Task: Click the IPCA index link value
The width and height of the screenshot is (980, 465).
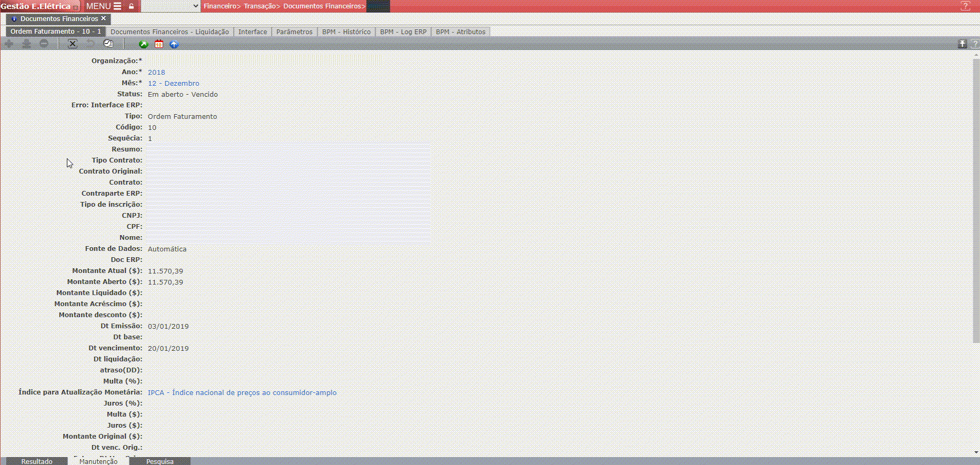Action: click(x=242, y=393)
